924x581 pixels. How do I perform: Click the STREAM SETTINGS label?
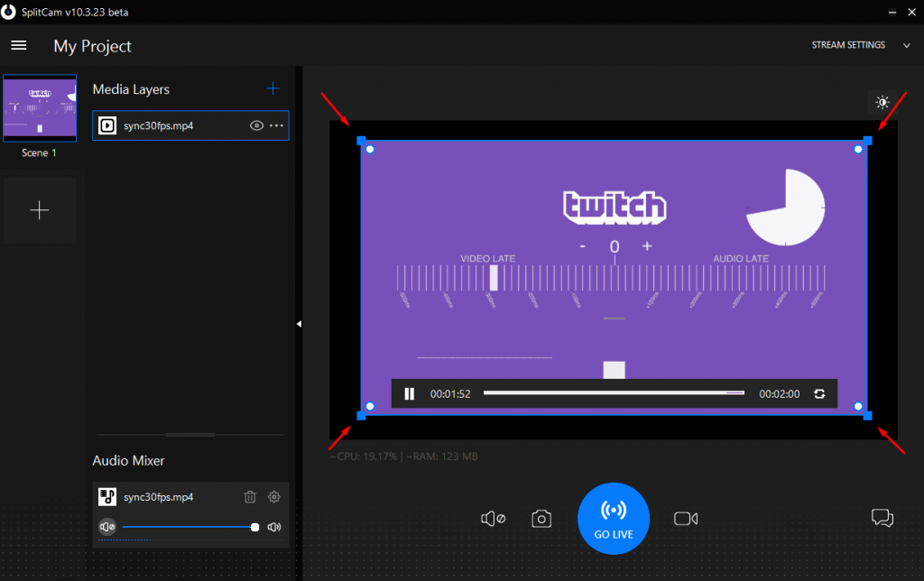[848, 45]
